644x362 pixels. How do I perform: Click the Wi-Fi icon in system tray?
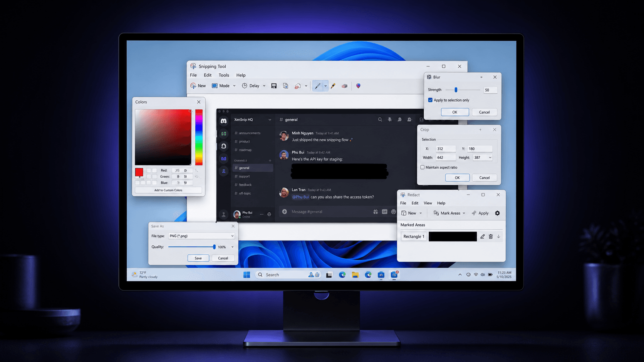476,275
